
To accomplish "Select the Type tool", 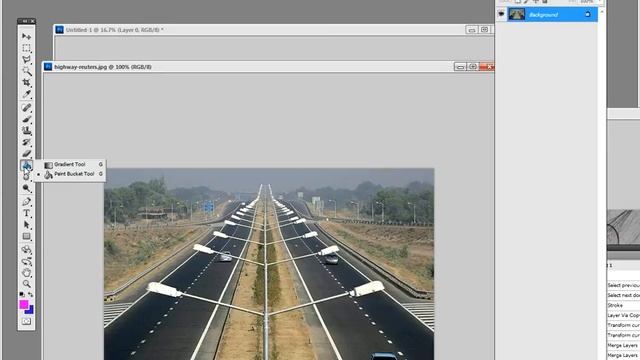I will tap(27, 213).
